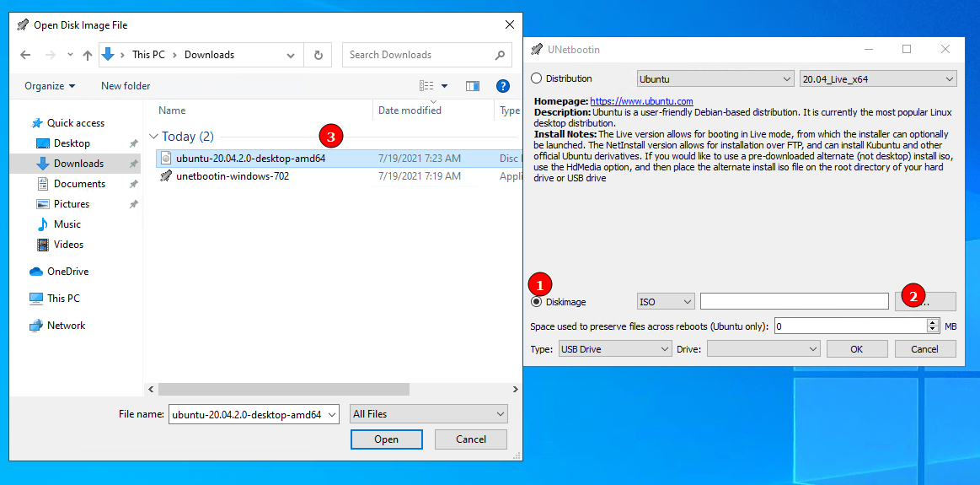Click the ubuntu ISO disc icon

166,159
